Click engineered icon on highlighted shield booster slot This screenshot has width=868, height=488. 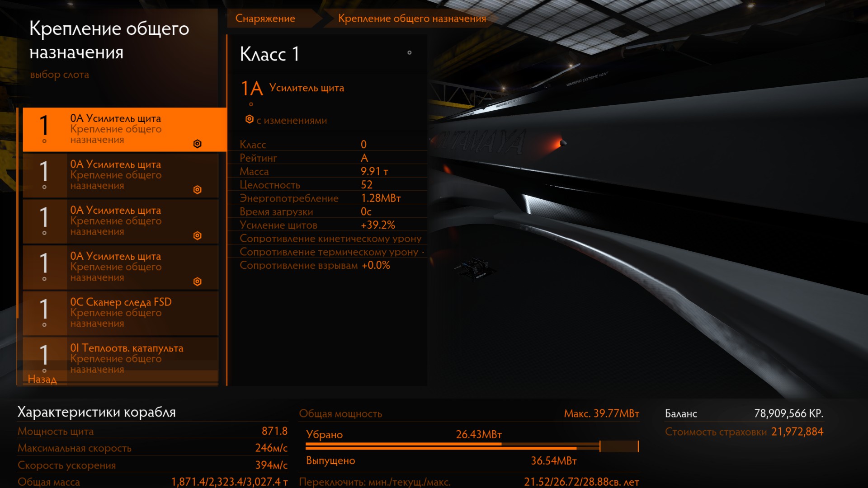[197, 144]
